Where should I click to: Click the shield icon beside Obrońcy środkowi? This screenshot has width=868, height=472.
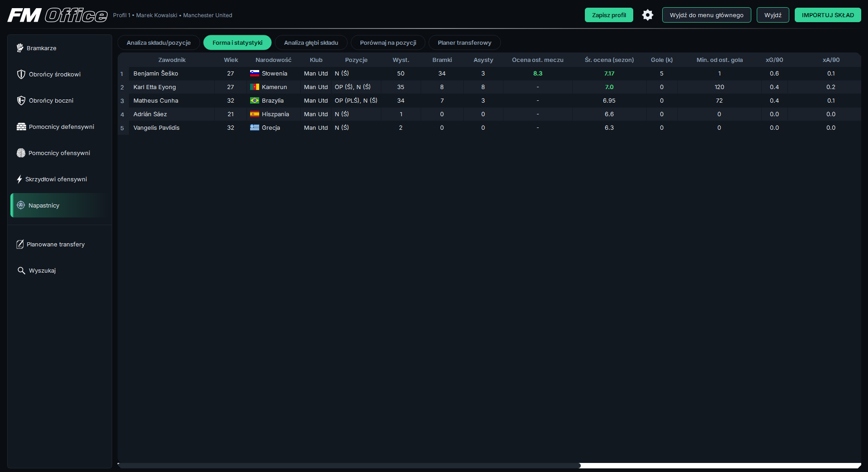[21, 74]
